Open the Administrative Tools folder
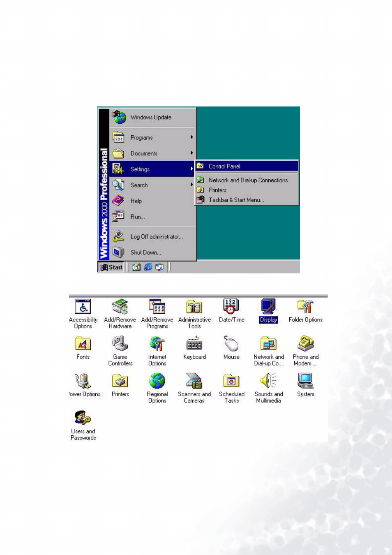392x555 pixels. pyautogui.click(x=194, y=314)
